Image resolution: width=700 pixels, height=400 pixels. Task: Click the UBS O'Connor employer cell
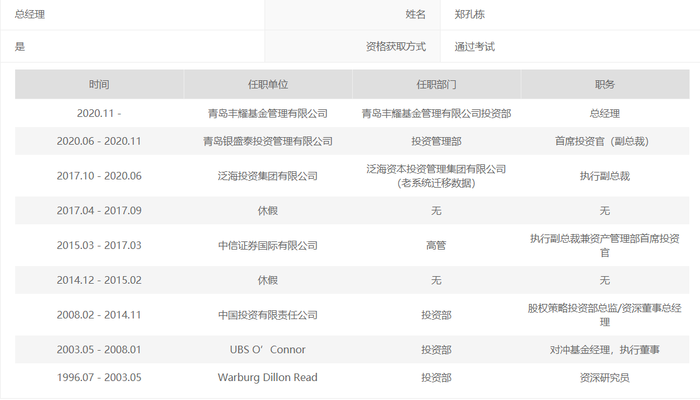(x=268, y=349)
